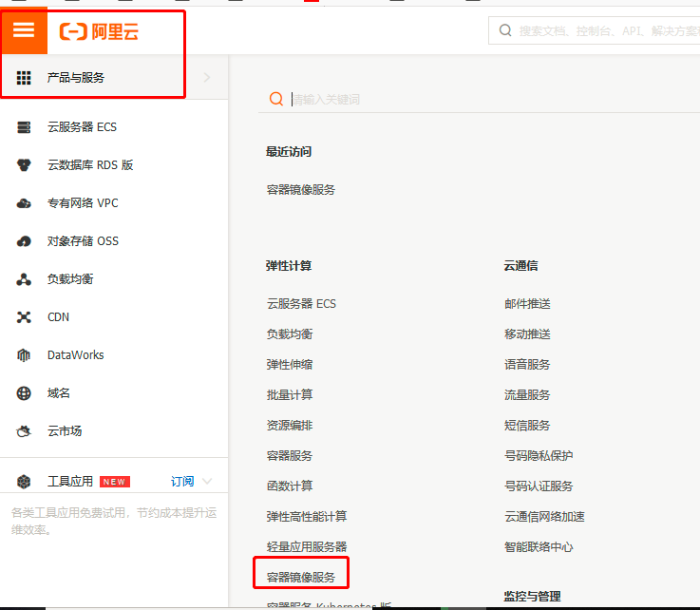
Task: Open 云数据库 RDS 版 in the sidebar
Action: (x=90, y=165)
